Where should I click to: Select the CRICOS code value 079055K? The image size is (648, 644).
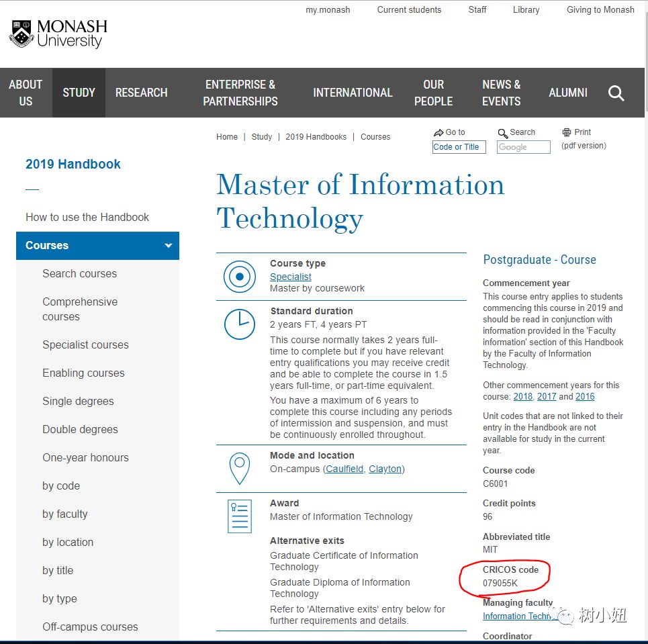point(500,583)
